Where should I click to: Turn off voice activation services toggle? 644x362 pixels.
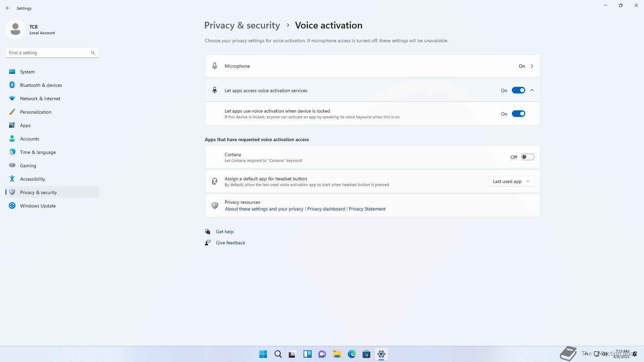(518, 90)
